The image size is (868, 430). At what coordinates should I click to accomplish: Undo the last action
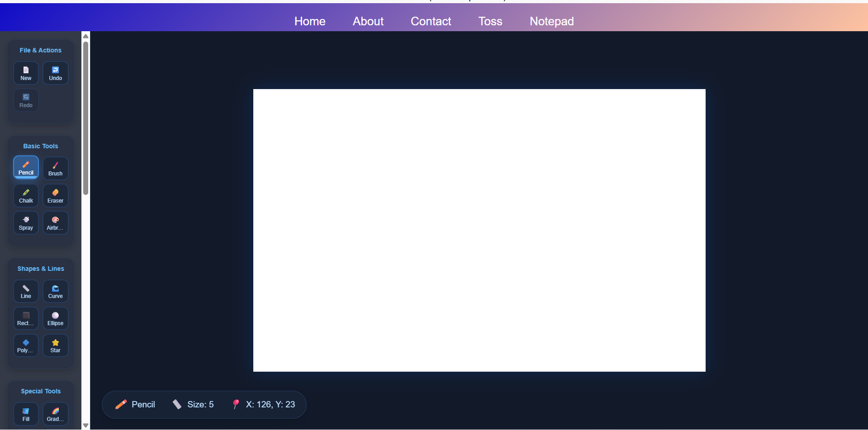[55, 73]
